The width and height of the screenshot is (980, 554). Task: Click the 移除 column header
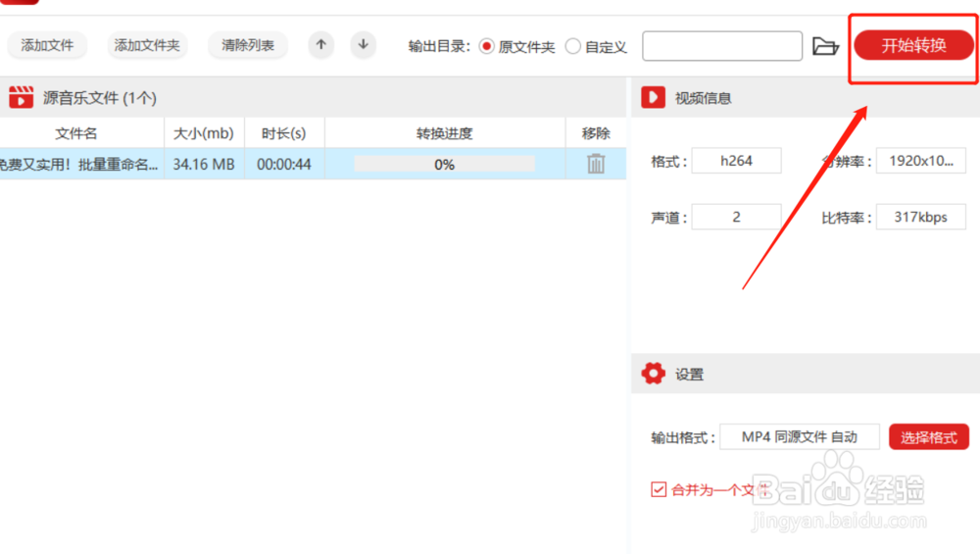[596, 133]
